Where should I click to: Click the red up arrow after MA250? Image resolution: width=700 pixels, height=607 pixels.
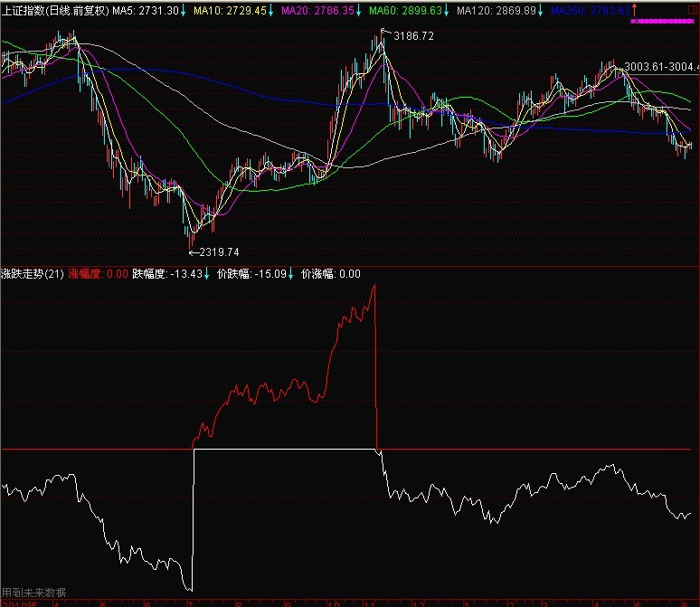(634, 10)
